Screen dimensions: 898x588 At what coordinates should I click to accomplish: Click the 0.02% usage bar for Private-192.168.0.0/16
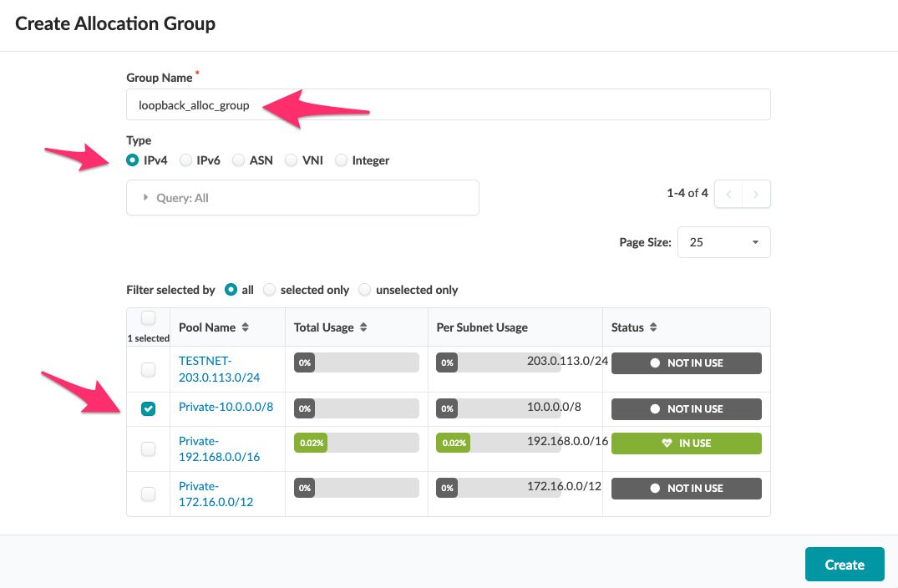point(310,443)
